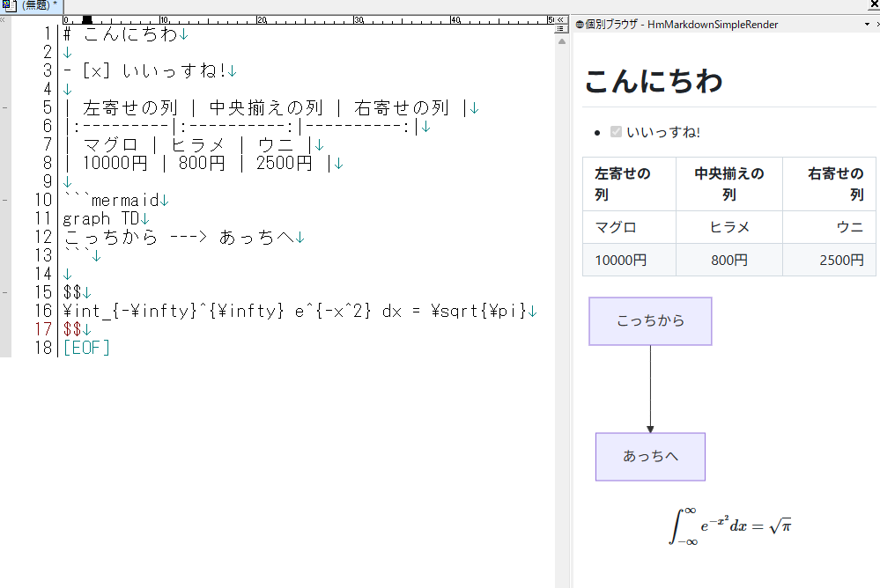Click the table header source line 5
Screen dimensions: 880x588
271,107
